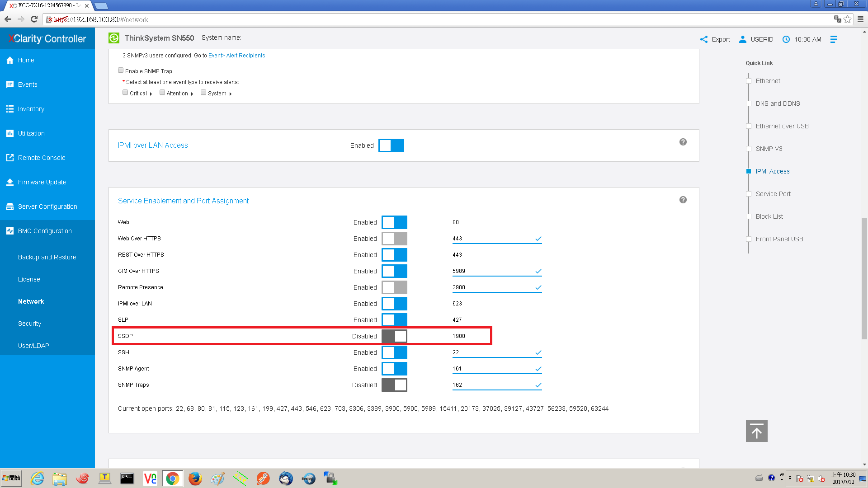Click the IPMI over LAN help icon
The height and width of the screenshot is (488, 868).
click(x=683, y=142)
